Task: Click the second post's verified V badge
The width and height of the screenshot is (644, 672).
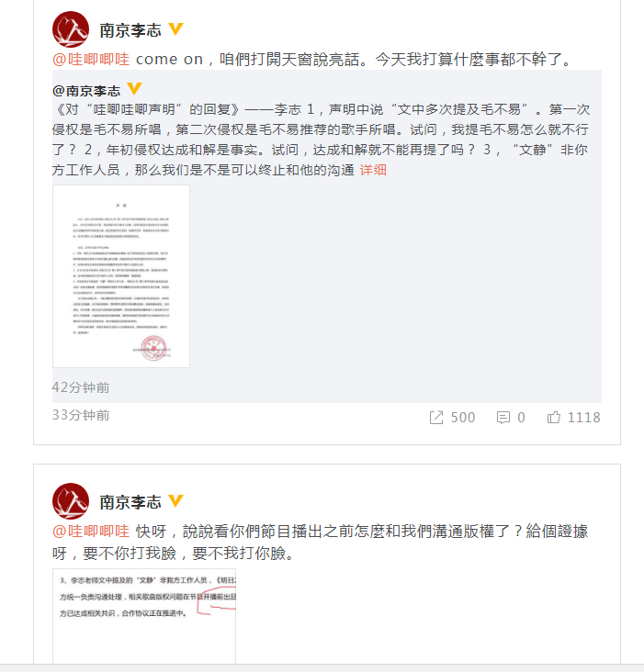Action: 175,500
